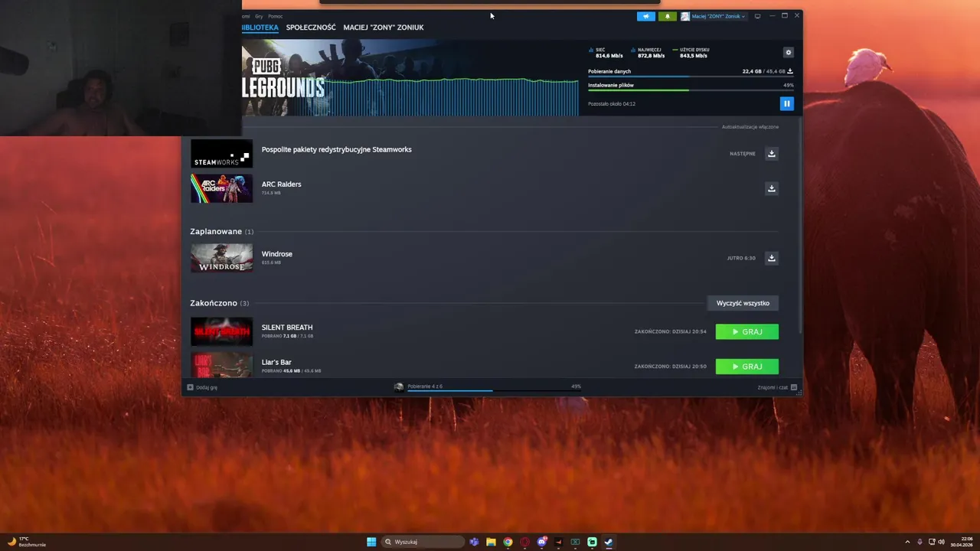The width and height of the screenshot is (980, 551).
Task: Open the volume speaker tray icon
Action: pyautogui.click(x=941, y=542)
